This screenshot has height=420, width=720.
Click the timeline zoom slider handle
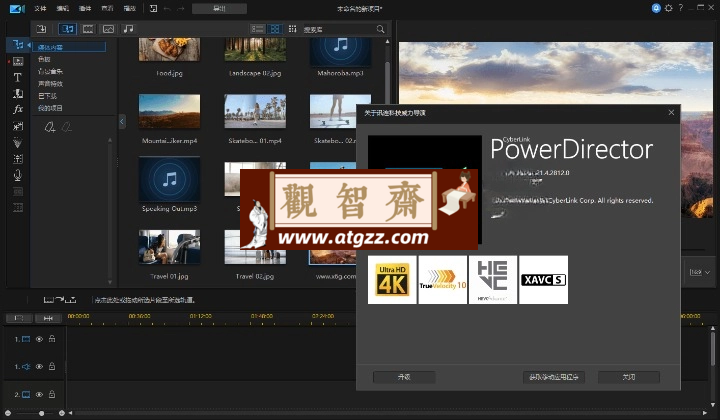pyautogui.click(x=41, y=413)
